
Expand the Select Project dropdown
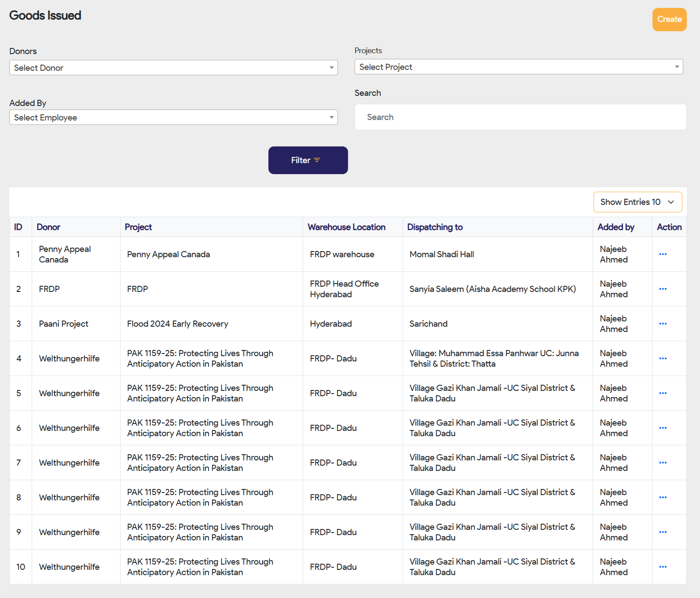[518, 67]
